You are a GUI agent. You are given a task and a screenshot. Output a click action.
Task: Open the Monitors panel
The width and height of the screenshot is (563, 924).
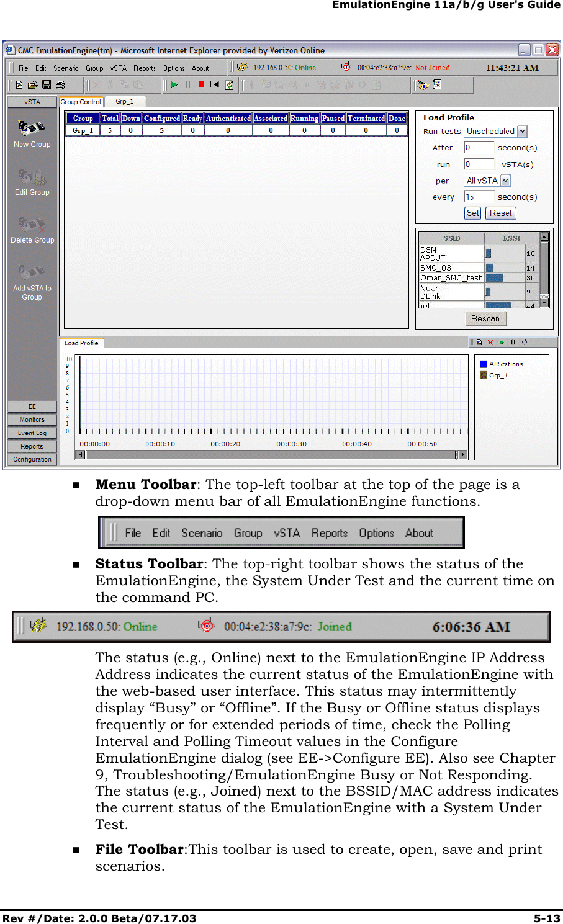32,419
